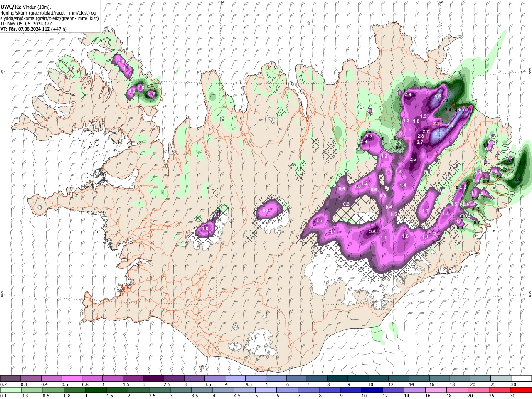The image size is (532, 399).
Task: Click the 2.8 value label on map
Action: point(421,136)
